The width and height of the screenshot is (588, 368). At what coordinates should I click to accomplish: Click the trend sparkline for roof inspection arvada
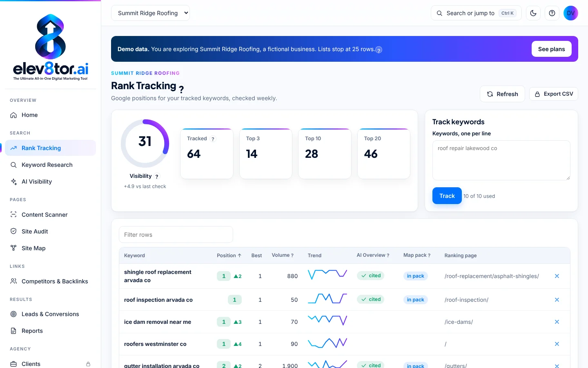click(x=327, y=298)
